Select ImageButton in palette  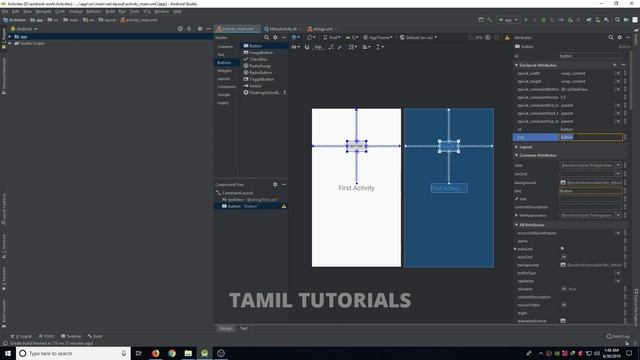coord(264,53)
